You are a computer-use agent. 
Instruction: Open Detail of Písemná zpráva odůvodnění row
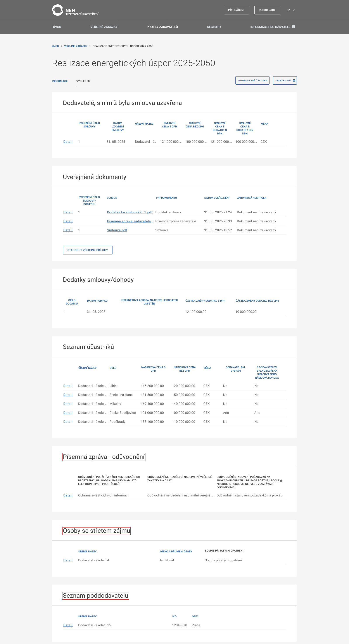coord(68,495)
